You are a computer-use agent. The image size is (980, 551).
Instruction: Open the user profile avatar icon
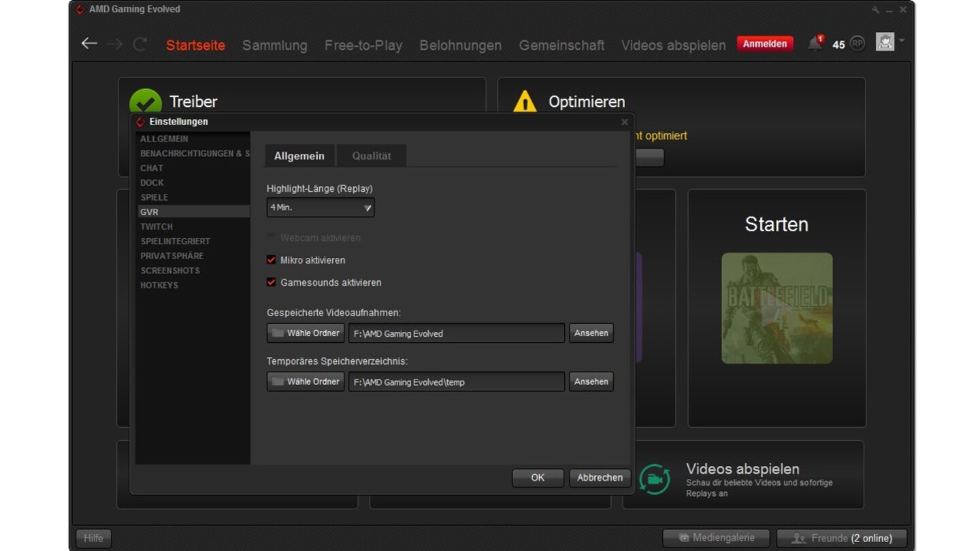[x=884, y=42]
